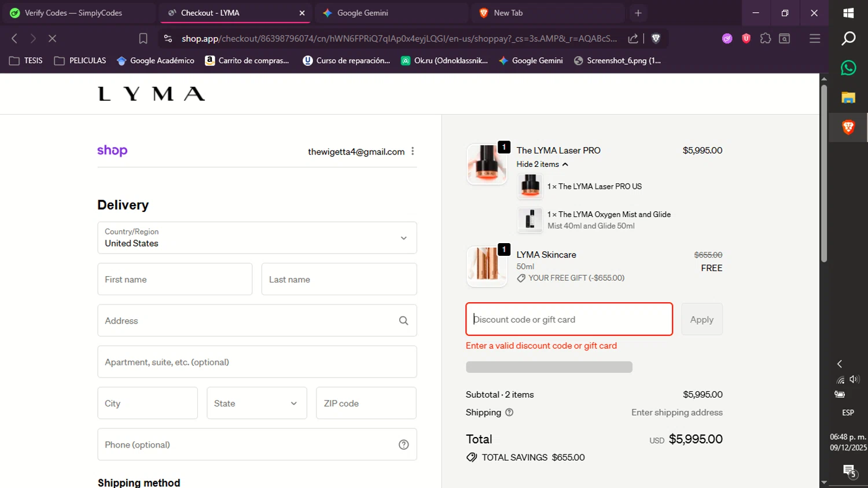Click the browser back arrow
This screenshot has height=488, width=868.
point(14,39)
